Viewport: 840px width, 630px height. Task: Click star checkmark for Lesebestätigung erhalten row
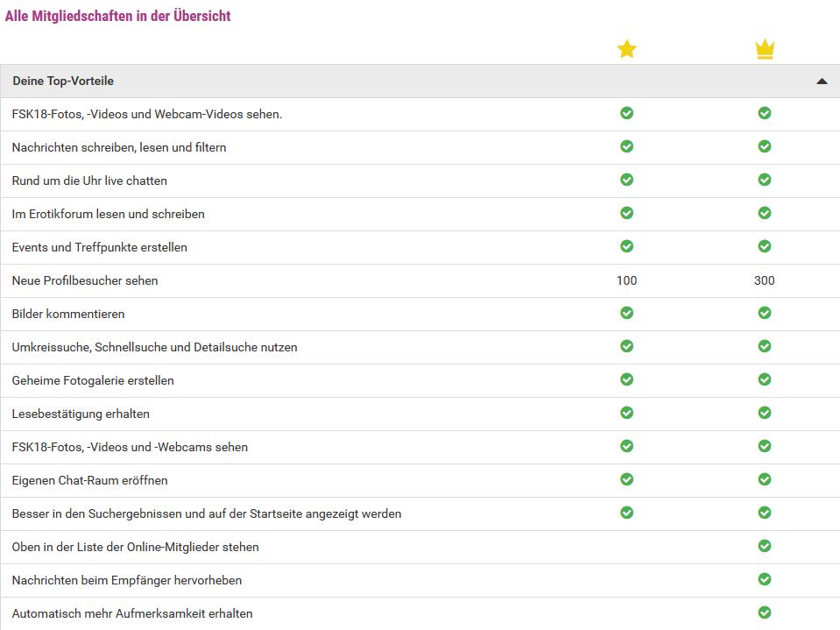point(626,413)
